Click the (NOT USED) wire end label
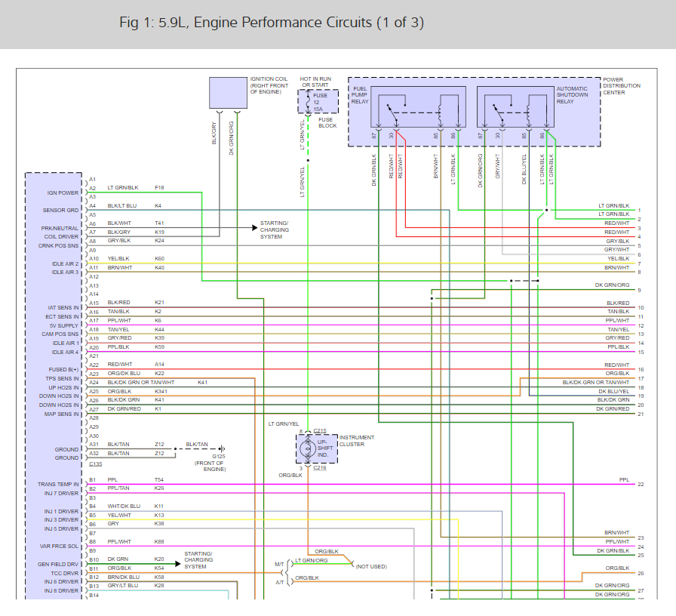The width and height of the screenshot is (676, 616). coord(371,565)
